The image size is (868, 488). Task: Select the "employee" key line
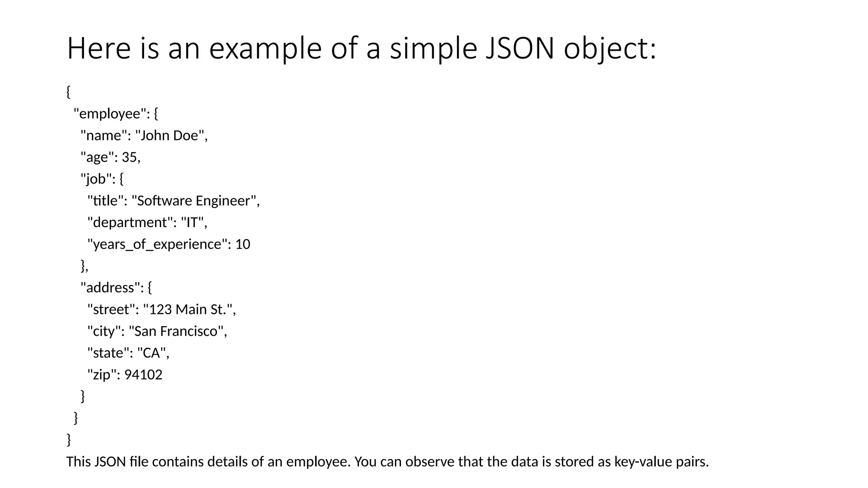[116, 114]
